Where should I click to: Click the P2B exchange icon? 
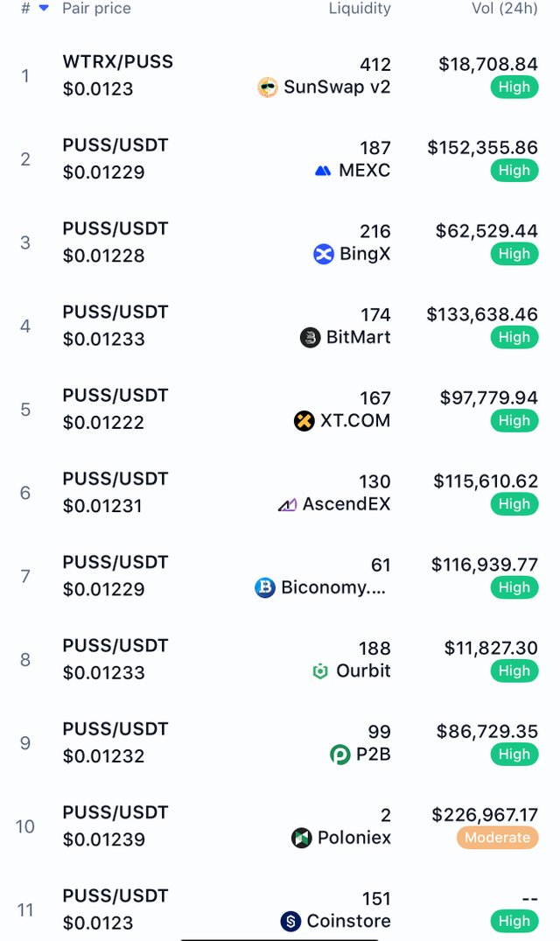coord(340,755)
